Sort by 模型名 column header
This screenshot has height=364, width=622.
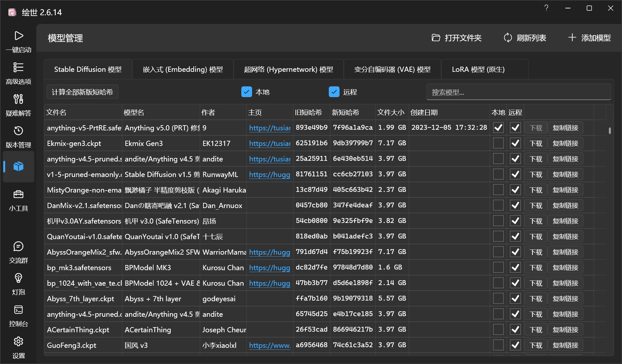[161, 112]
